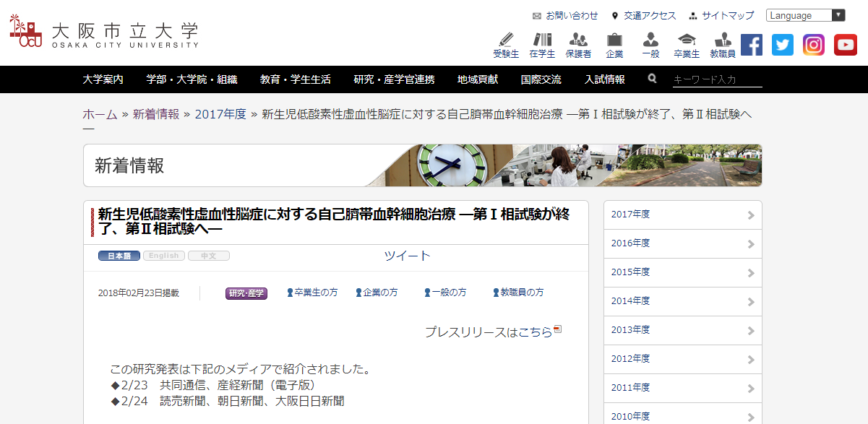Expand the 2017年度 archive item
The height and width of the screenshot is (424, 868).
point(682,215)
